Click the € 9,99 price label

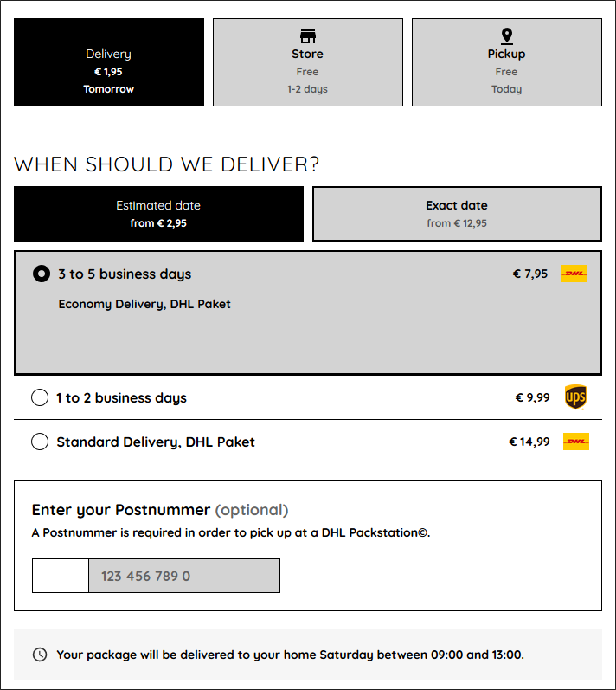pos(532,397)
